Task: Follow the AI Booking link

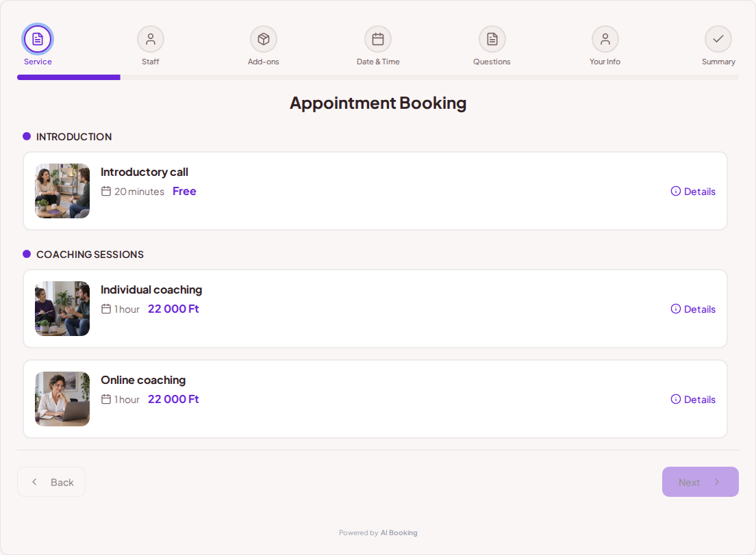Action: click(399, 532)
